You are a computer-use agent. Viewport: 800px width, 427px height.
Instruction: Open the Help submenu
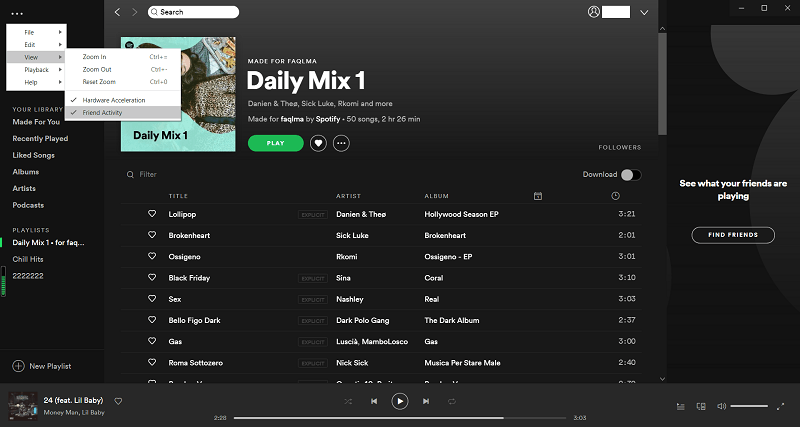point(36,82)
